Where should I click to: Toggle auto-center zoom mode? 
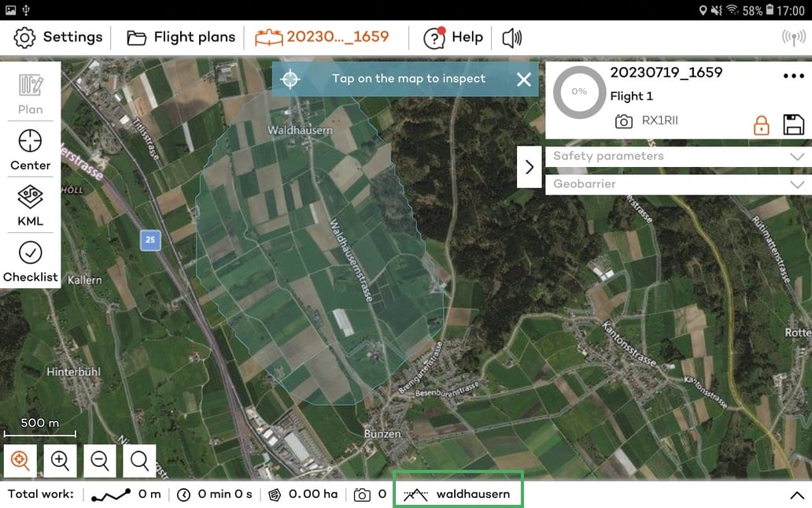click(x=20, y=461)
